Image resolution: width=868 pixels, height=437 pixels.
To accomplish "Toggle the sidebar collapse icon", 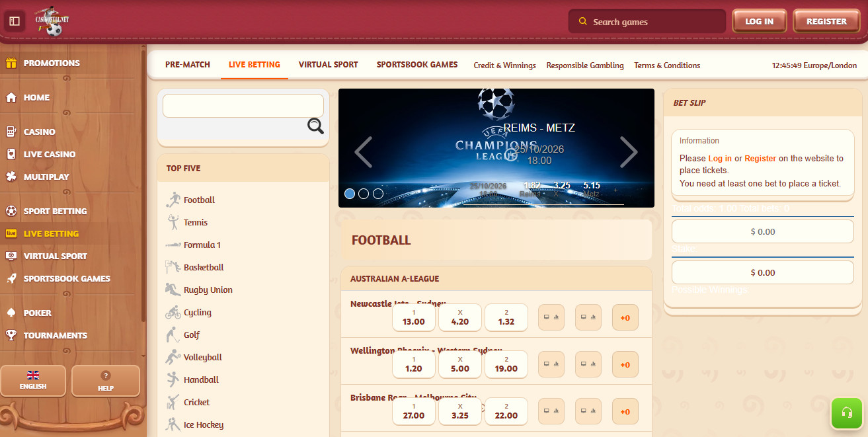I will [15, 21].
